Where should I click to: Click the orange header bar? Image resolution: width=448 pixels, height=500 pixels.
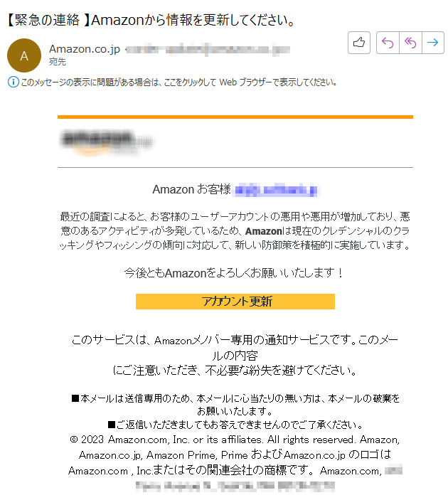coord(235,117)
